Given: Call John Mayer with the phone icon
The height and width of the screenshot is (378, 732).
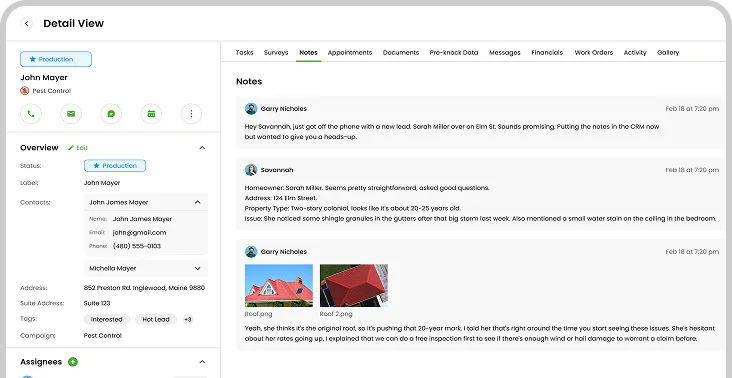Looking at the screenshot, I should (x=31, y=114).
